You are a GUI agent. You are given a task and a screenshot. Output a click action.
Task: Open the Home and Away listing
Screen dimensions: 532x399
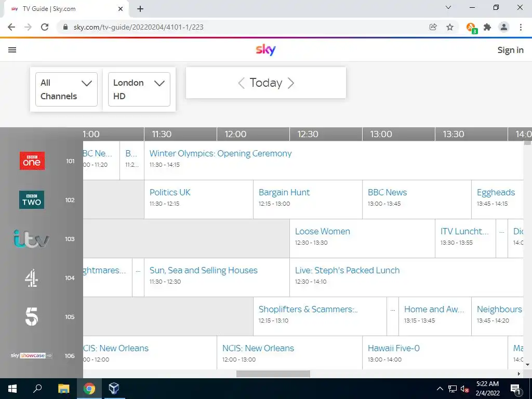tap(435, 316)
